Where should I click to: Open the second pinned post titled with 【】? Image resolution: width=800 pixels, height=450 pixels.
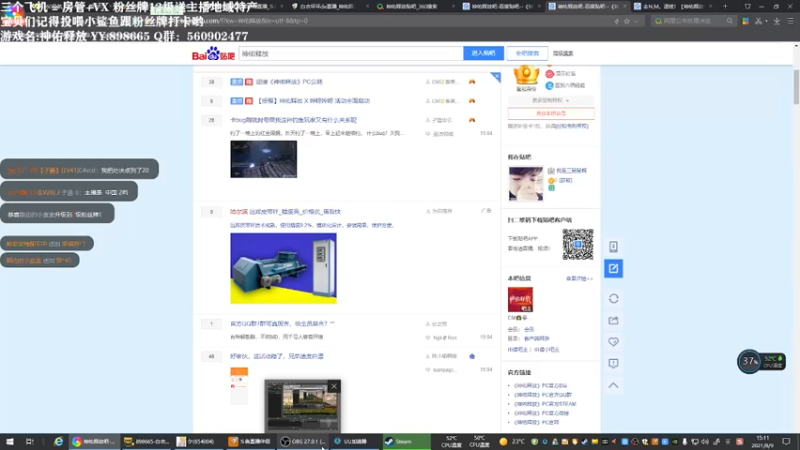[313, 101]
